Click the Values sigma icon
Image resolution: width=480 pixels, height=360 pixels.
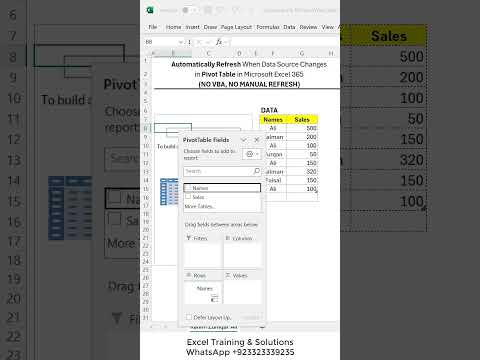(228, 275)
